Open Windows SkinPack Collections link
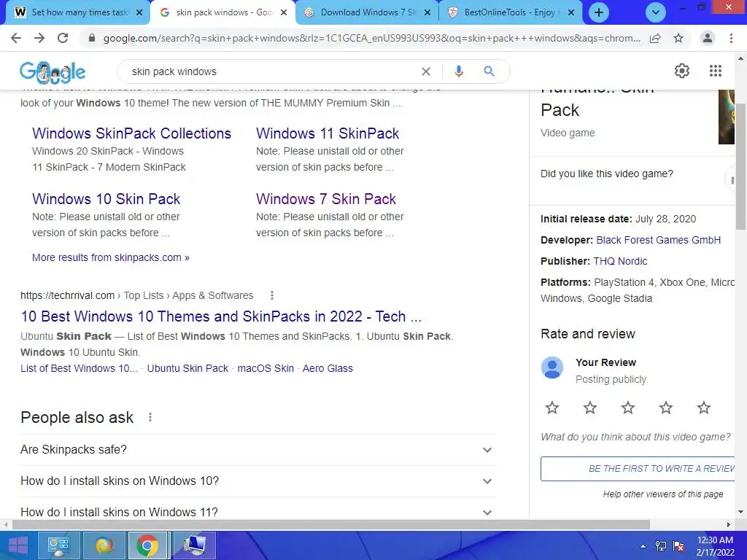Screen dimensions: 747x560 pyautogui.click(x=131, y=133)
